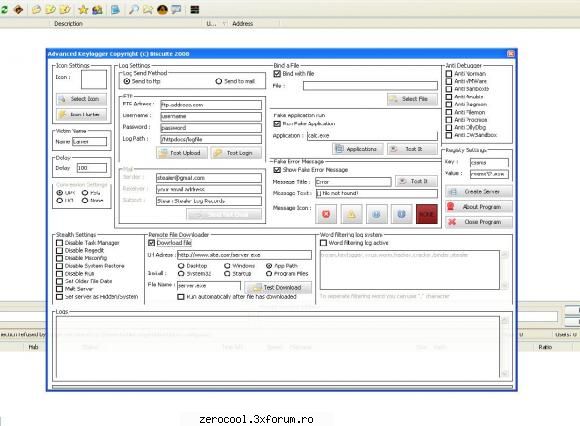Click the Test Download button
The image size is (580, 426).
(278, 287)
